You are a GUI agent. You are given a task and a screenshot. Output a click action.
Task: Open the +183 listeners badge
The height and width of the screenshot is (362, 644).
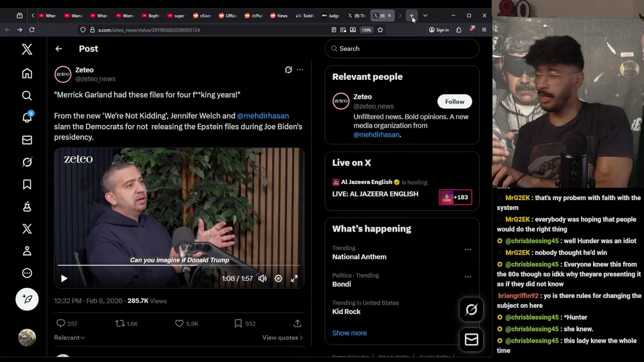click(x=455, y=197)
